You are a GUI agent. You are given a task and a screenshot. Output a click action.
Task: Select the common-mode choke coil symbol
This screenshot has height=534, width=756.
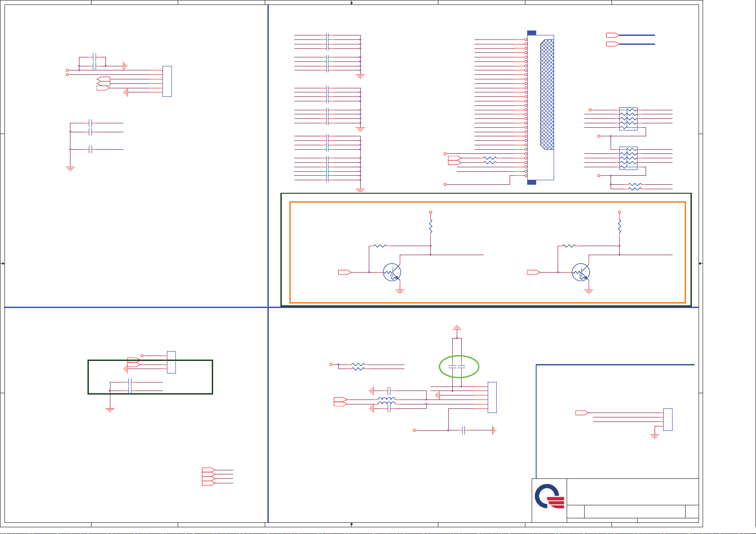[386, 402]
